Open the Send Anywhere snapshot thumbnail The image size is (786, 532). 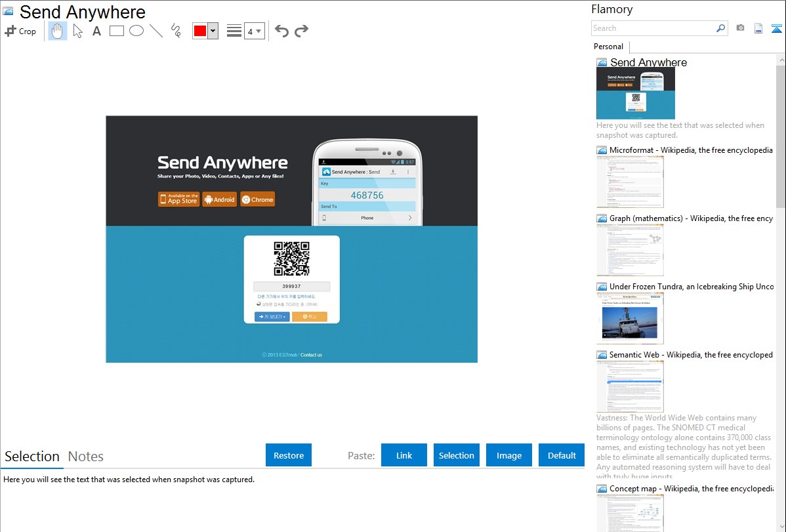(636, 93)
